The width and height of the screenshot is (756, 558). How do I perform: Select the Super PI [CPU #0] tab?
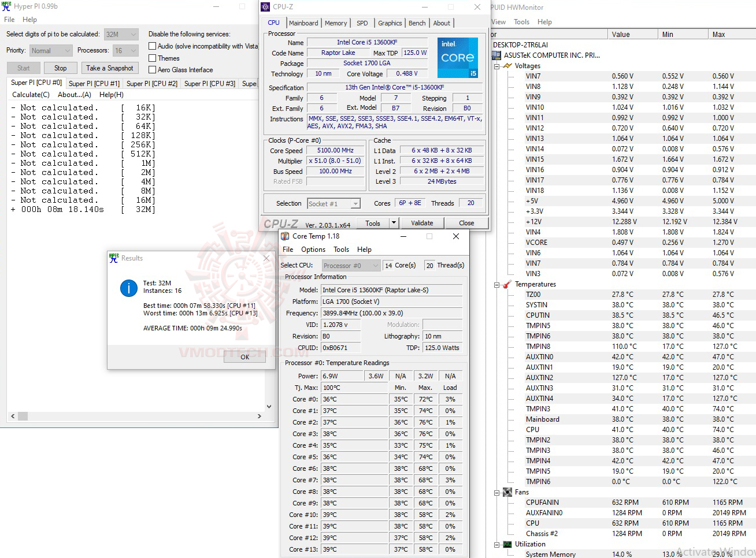[36, 83]
